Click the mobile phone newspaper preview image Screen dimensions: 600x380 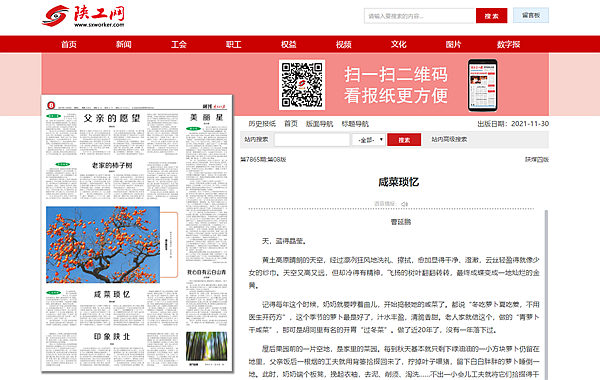[483, 85]
